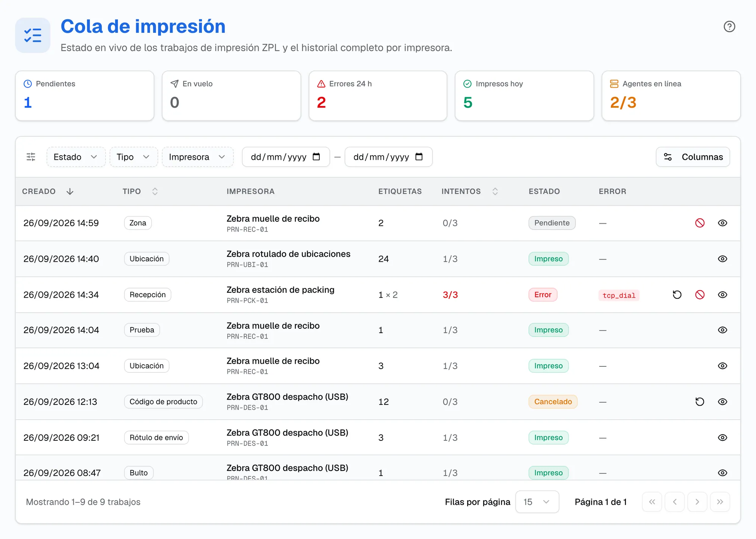Go to the first page
Screen dimensions: 756x539
652,502
